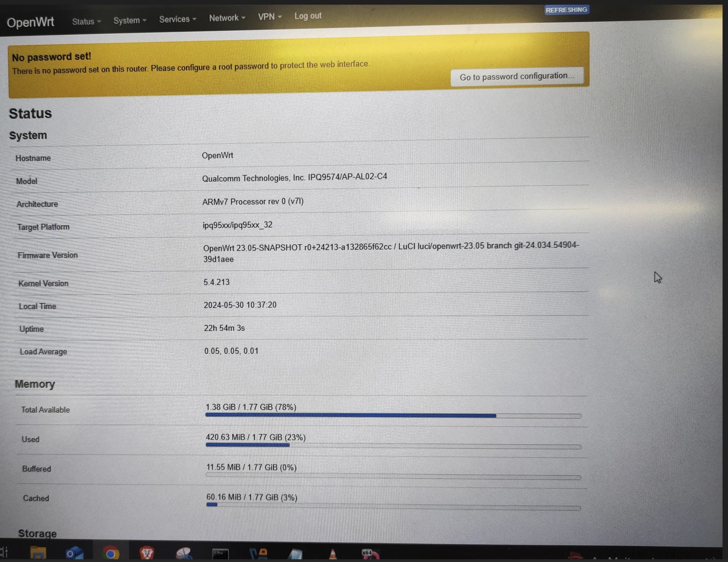Launch Brave browser from the taskbar

[x=147, y=553]
